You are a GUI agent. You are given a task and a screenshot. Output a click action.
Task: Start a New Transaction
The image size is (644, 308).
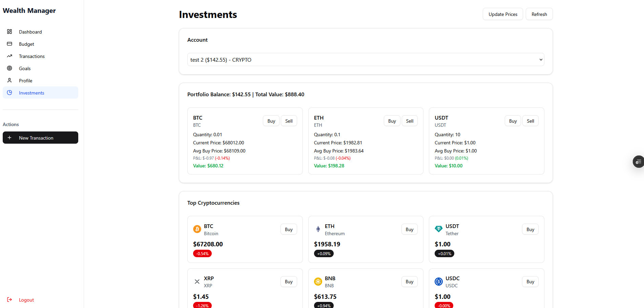[40, 138]
